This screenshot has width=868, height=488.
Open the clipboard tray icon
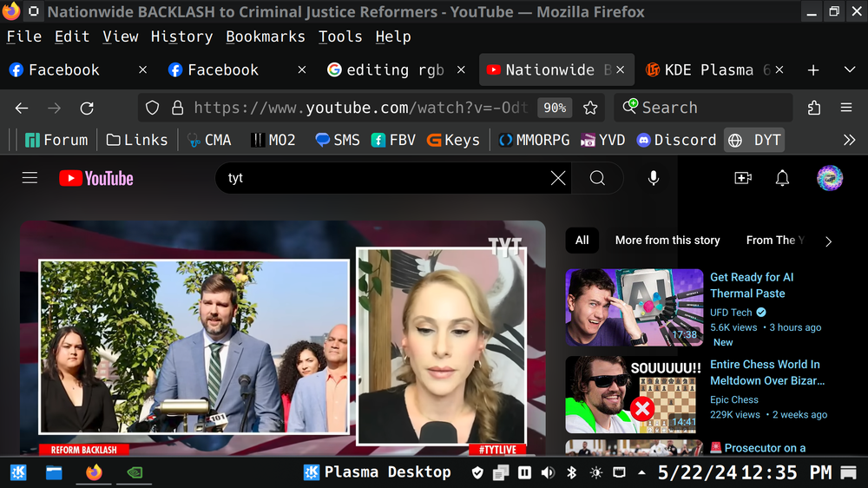pos(501,472)
